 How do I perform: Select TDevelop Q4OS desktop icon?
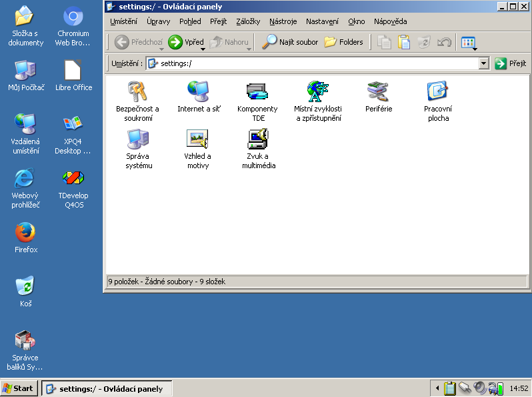tap(73, 188)
